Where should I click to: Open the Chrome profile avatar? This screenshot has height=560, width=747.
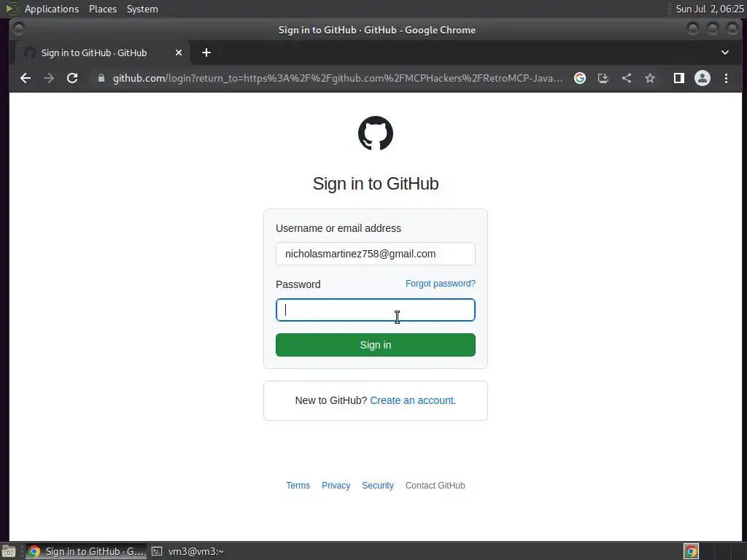(x=703, y=78)
